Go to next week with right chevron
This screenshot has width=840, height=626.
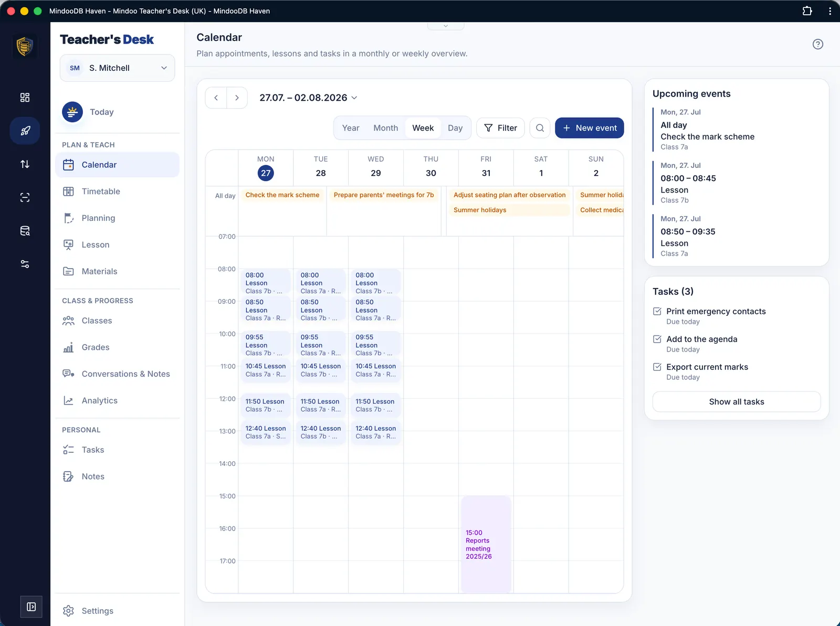(237, 98)
